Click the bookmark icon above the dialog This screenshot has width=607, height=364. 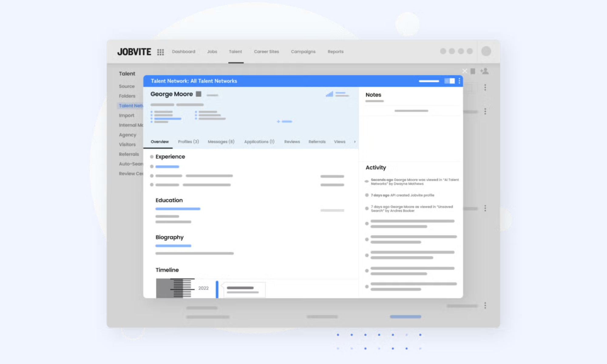coord(473,71)
